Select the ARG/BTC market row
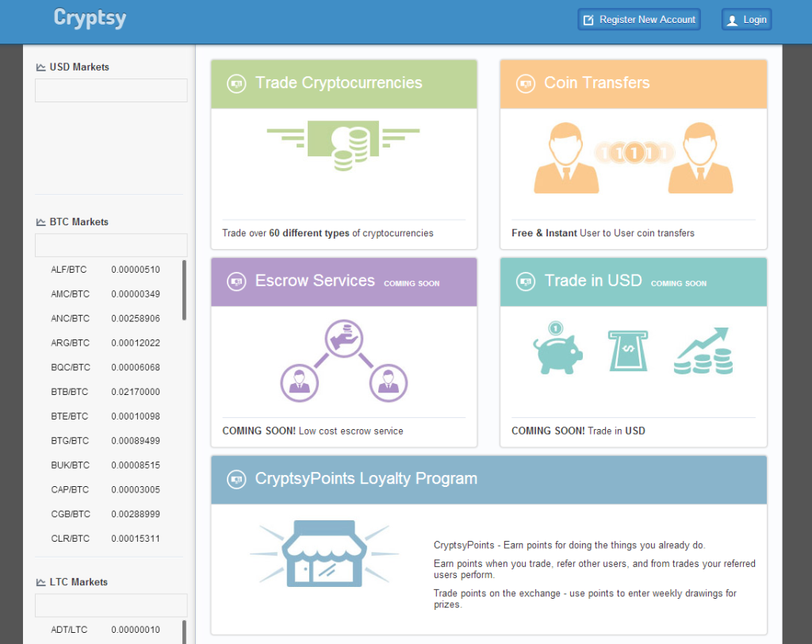 click(x=105, y=343)
